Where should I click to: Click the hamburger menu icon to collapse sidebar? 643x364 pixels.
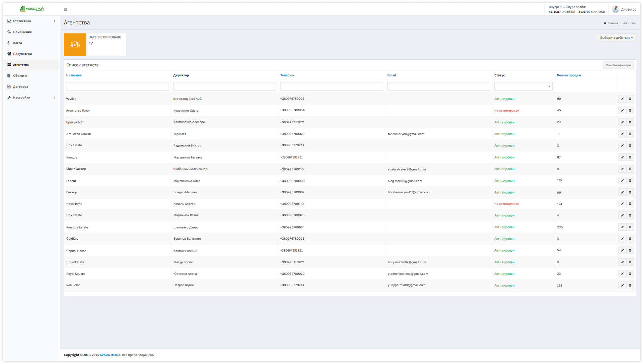65,9
